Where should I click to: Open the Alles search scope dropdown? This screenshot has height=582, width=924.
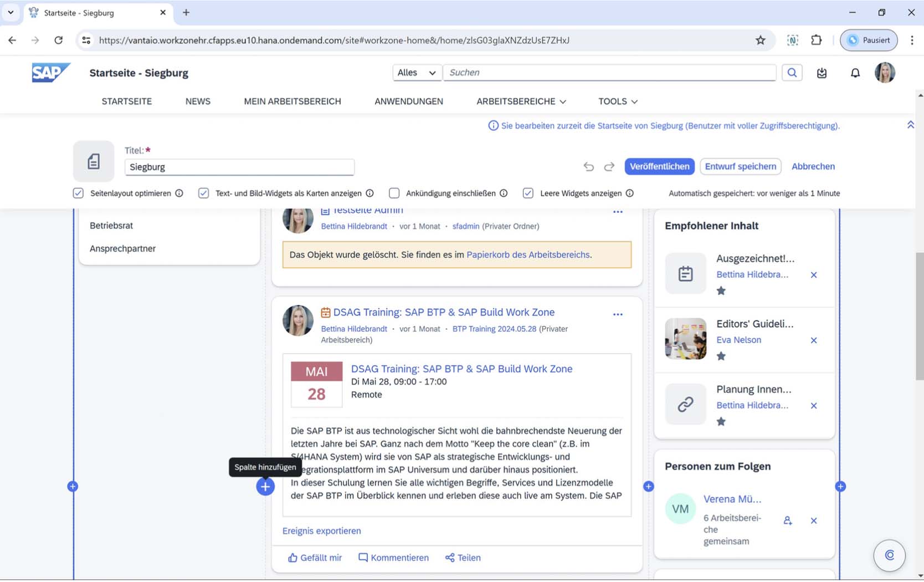[417, 73]
